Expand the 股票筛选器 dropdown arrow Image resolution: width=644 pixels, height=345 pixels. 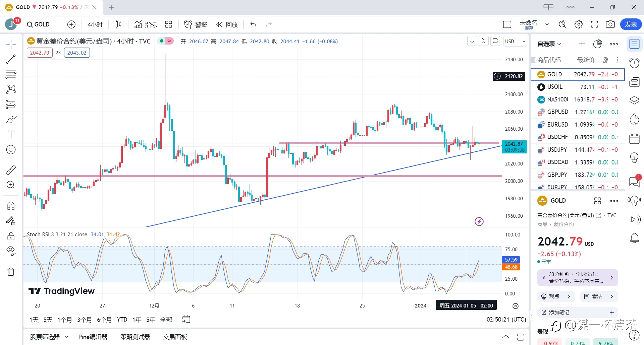[66, 337]
